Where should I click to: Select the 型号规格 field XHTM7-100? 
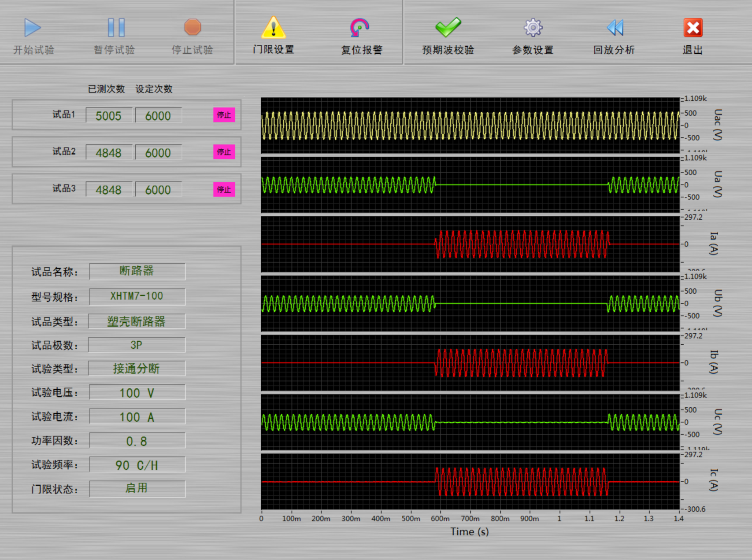pyautogui.click(x=137, y=296)
